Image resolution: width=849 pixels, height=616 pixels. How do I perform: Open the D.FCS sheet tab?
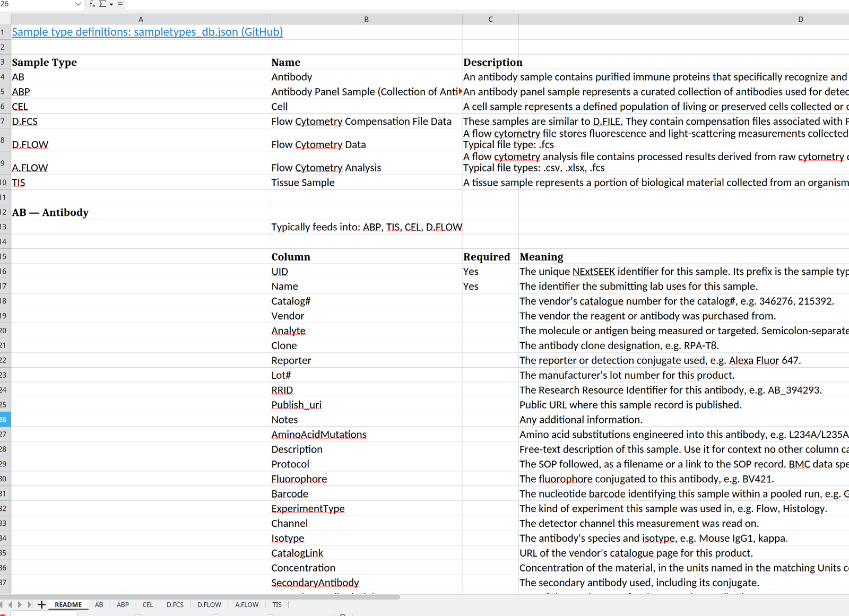pyautogui.click(x=175, y=604)
